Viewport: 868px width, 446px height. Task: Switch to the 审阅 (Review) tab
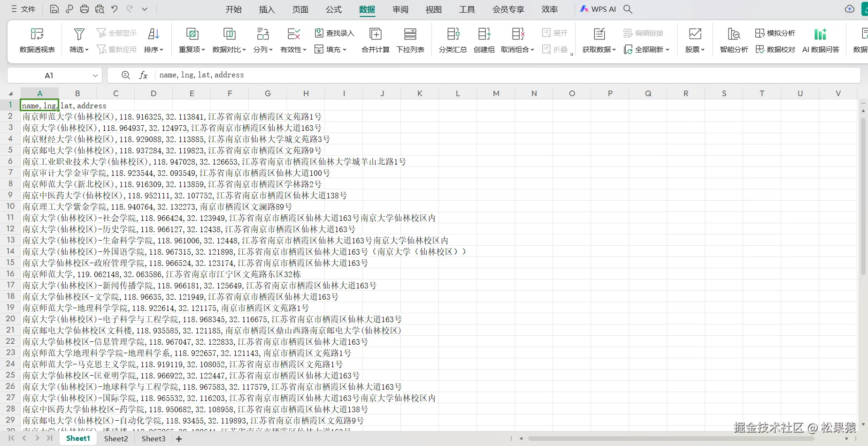[400, 9]
